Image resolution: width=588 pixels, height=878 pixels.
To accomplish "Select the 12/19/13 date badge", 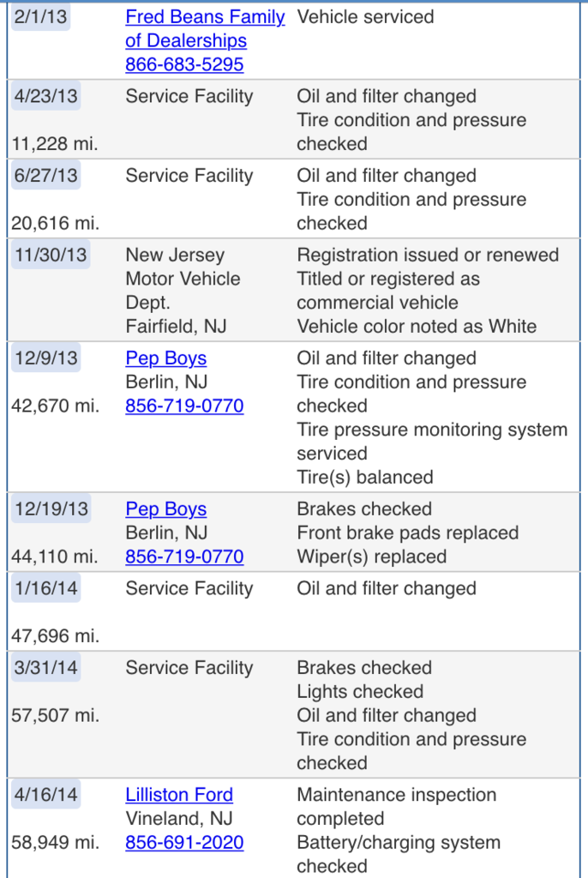I will pos(51,509).
